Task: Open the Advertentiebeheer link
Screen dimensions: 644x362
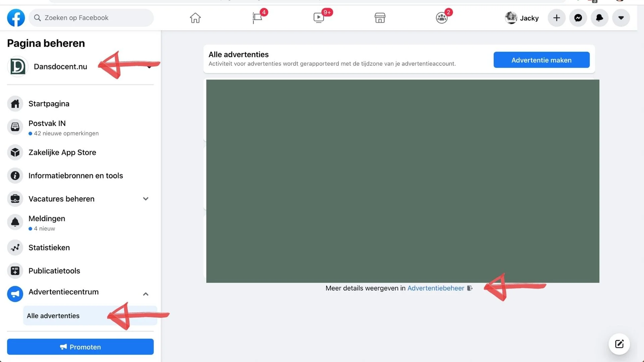Action: (436, 288)
